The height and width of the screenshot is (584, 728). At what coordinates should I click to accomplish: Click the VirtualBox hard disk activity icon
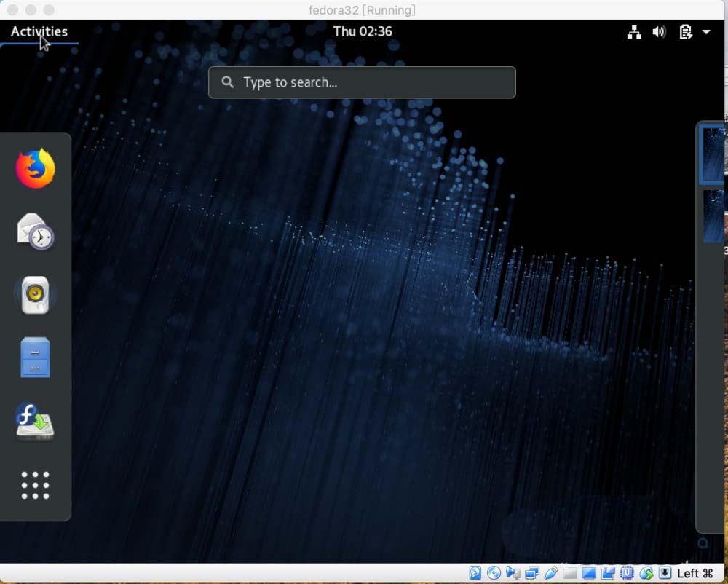tap(475, 574)
